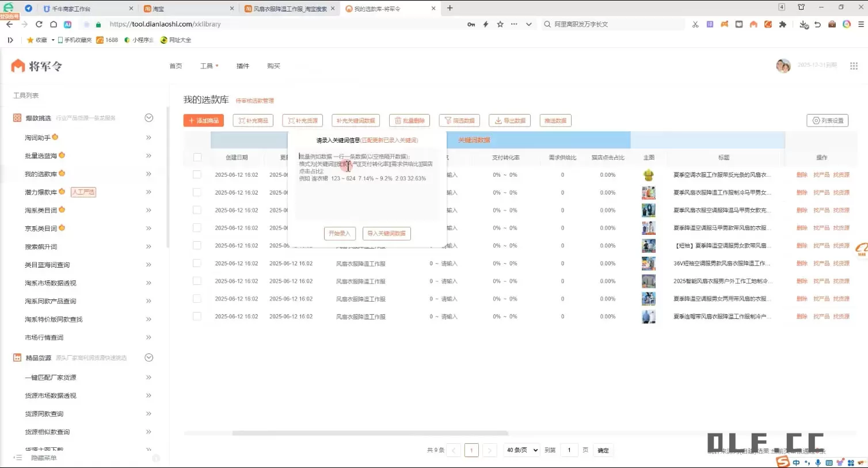
Task: Click the 导入关键词数据 button
Action: (386, 234)
